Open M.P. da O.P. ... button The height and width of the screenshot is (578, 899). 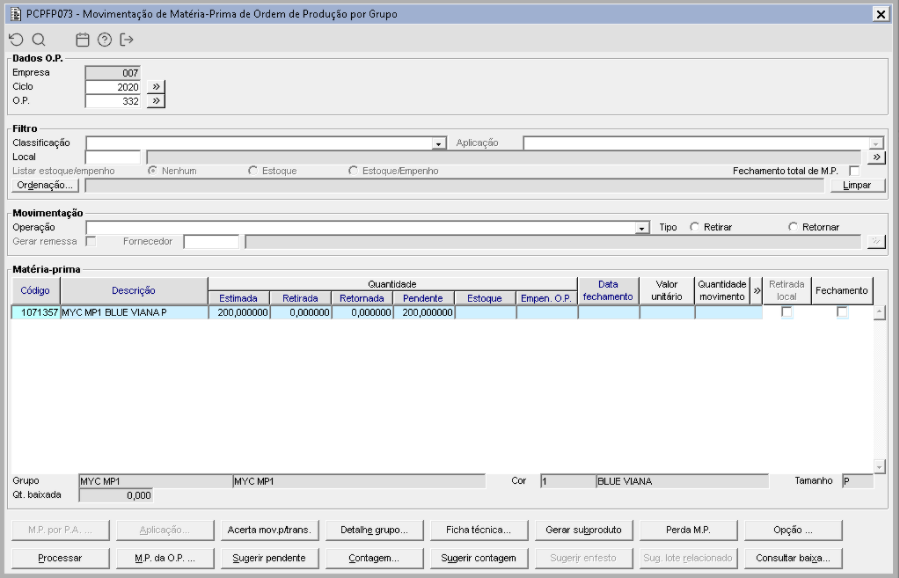click(165, 558)
